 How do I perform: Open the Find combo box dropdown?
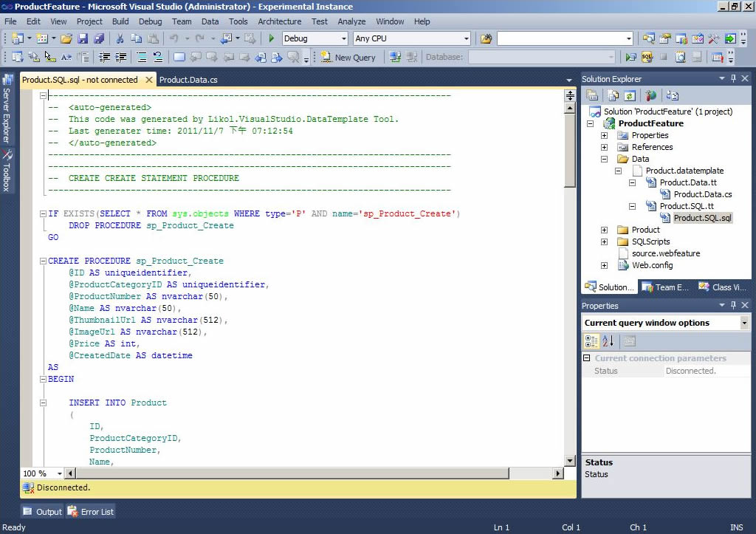click(629, 38)
